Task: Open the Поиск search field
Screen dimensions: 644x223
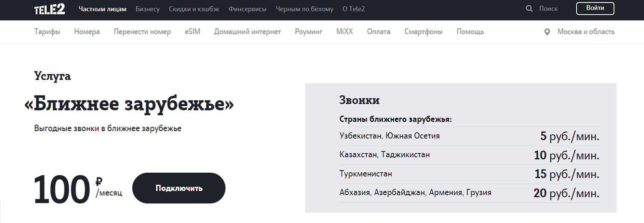Action: click(548, 9)
